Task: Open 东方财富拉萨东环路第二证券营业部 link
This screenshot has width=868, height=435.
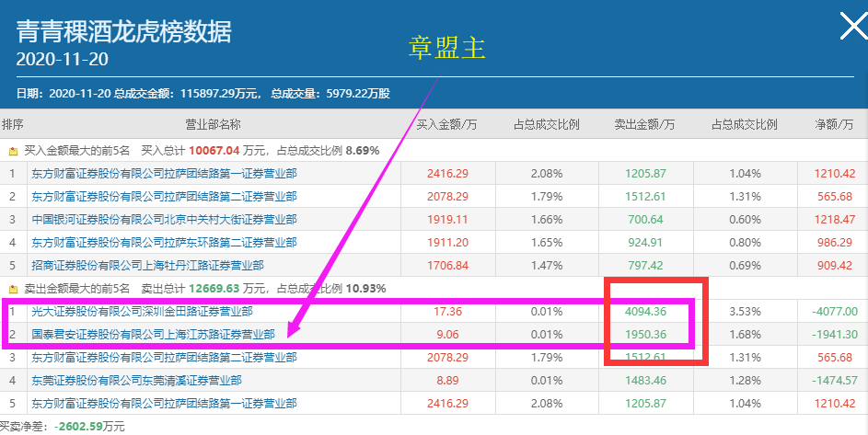Action: pyautogui.click(x=165, y=243)
